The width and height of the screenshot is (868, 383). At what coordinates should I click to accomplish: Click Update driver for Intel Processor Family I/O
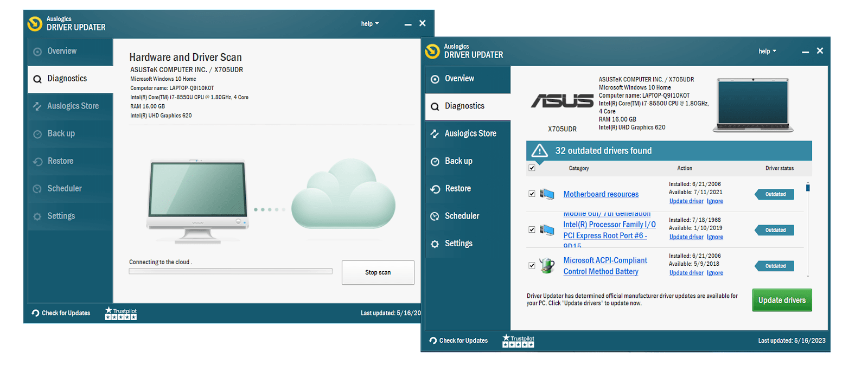click(686, 237)
